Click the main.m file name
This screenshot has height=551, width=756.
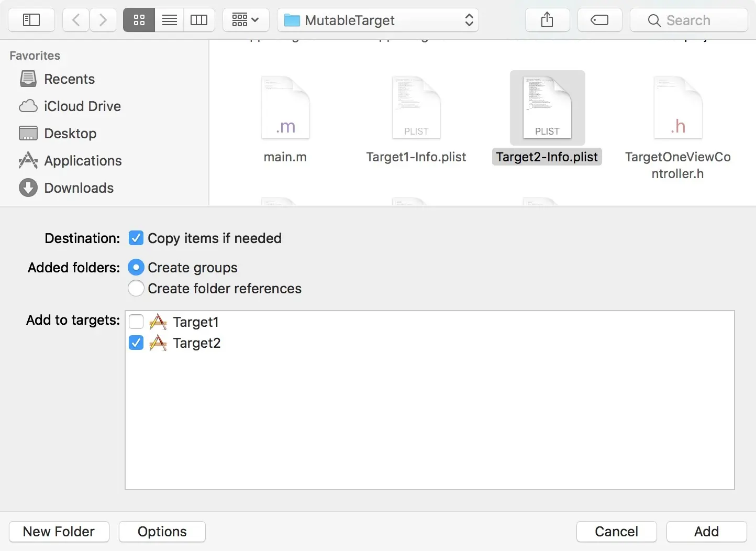coord(285,157)
